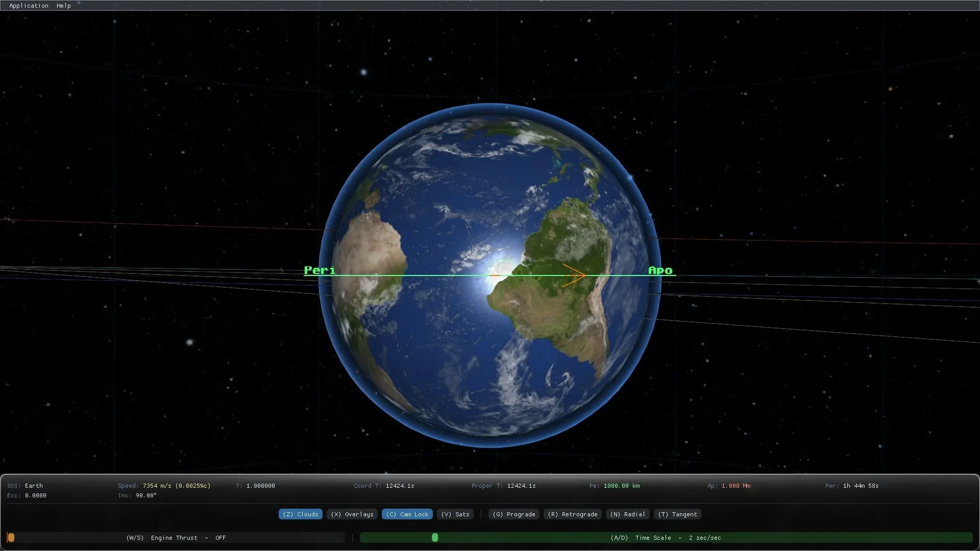Viewport: 980px width, 551px height.
Task: Click the green orbit line over the ocean
Action: tap(444, 275)
